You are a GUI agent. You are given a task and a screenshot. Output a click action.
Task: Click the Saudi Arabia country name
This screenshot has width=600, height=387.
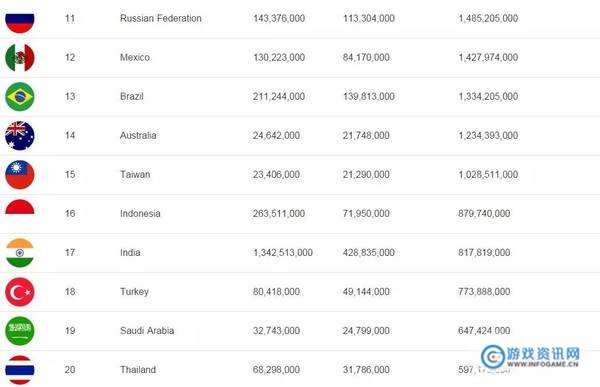click(147, 331)
